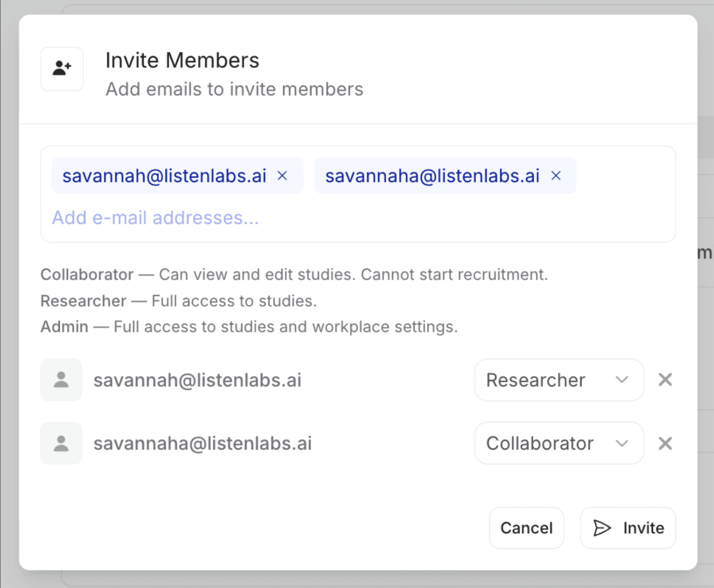This screenshot has width=714, height=588.
Task: Focus the Add e-mail addresses input
Action: (156, 218)
